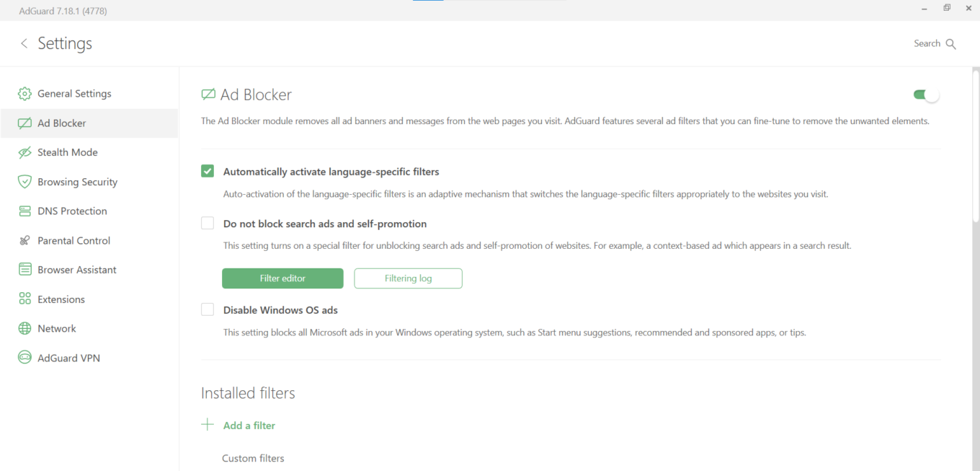Click the Search magnifier icon
The width and height of the screenshot is (980, 471).
(951, 43)
